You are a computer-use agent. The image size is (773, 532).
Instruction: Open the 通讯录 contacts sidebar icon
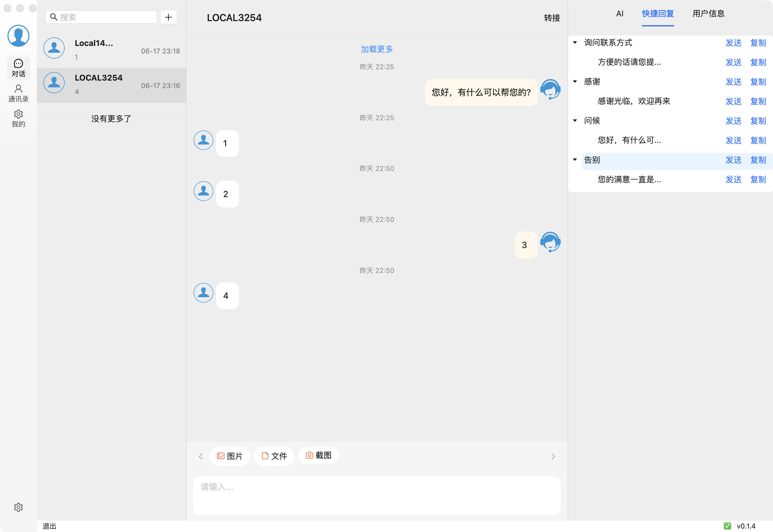(x=18, y=93)
